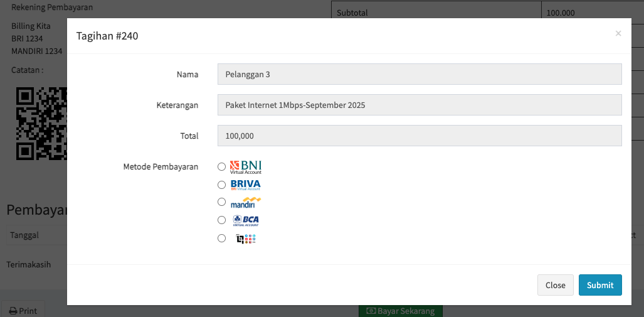Click the BNI Virtual Account logo
644x317 pixels.
tap(246, 167)
